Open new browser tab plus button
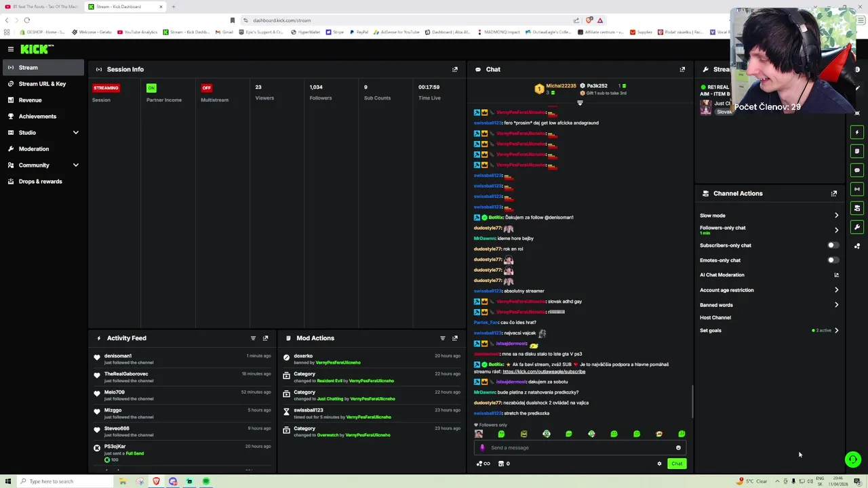 point(173,7)
